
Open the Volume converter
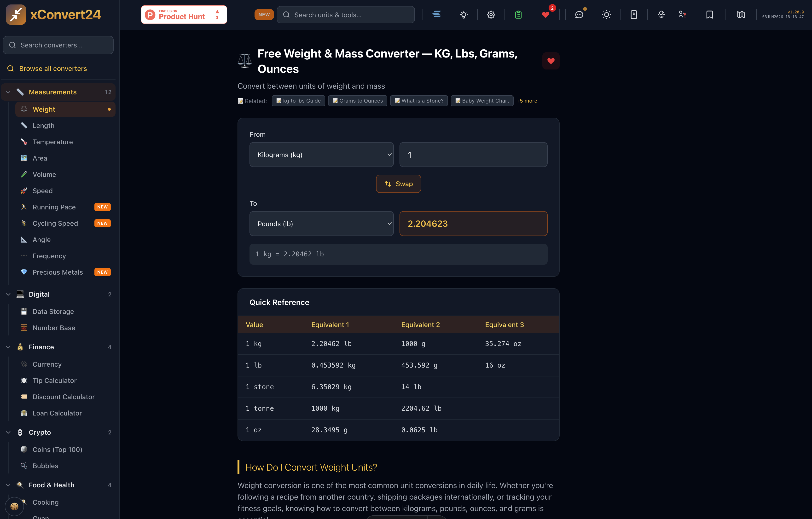tap(65, 174)
